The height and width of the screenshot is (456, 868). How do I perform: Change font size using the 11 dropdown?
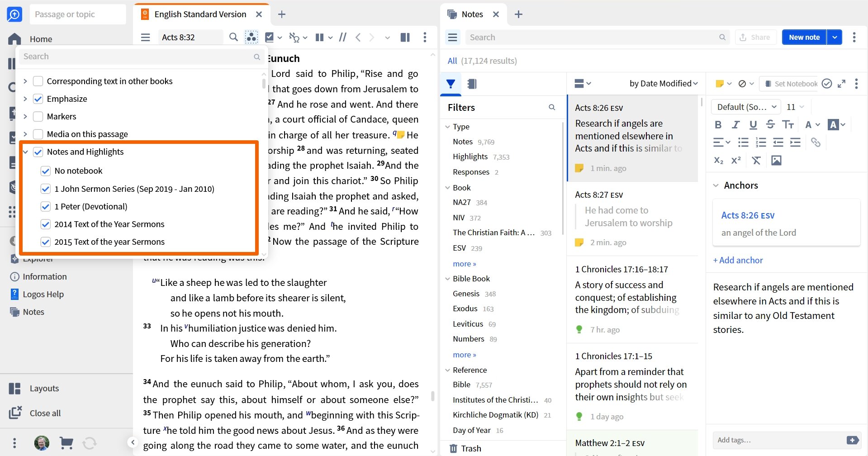[x=795, y=107]
